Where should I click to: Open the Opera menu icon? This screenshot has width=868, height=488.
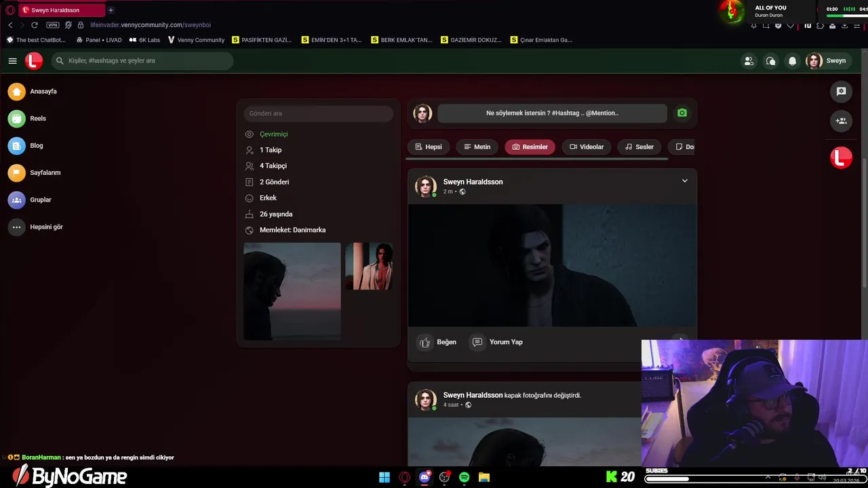click(9, 10)
